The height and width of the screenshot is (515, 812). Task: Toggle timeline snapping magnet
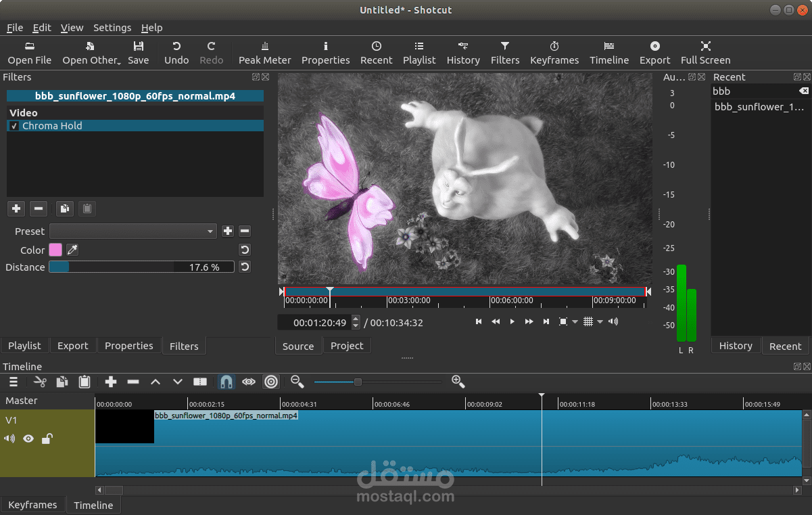[226, 382]
